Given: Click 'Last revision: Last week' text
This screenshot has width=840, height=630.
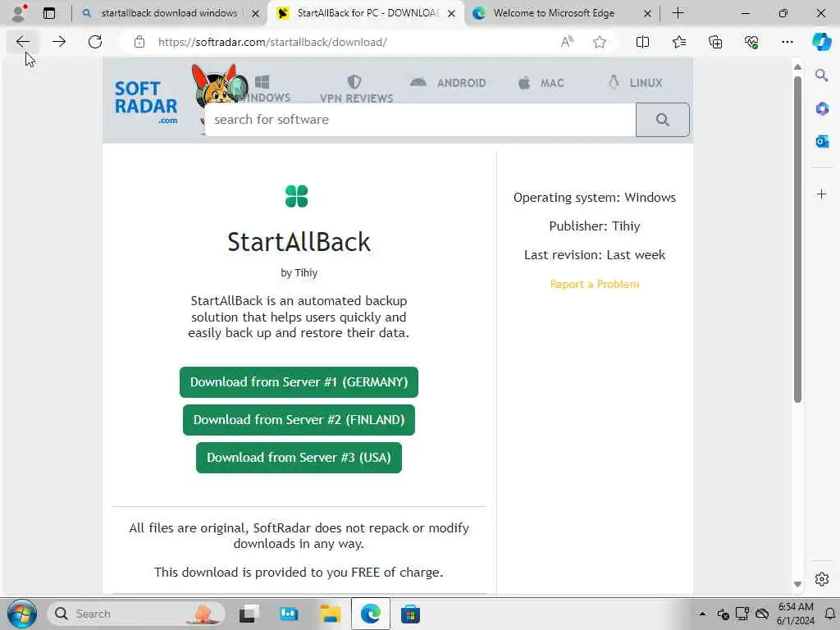Looking at the screenshot, I should 595,255.
